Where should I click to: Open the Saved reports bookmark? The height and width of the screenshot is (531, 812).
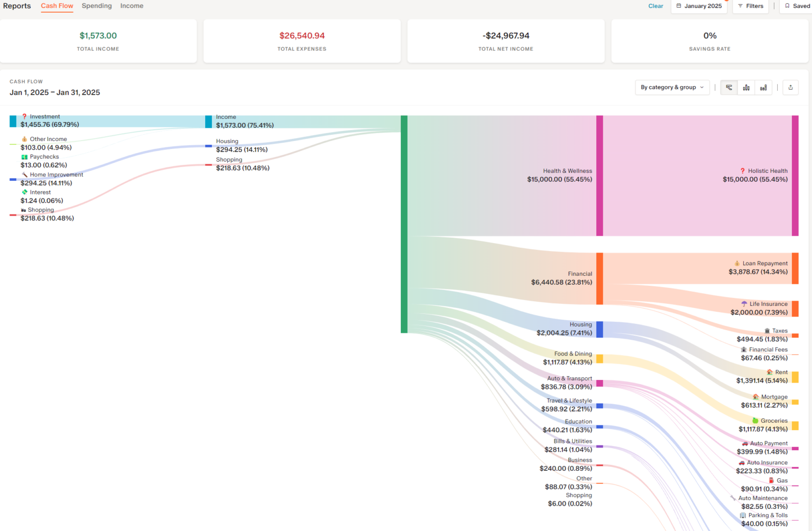pos(797,6)
